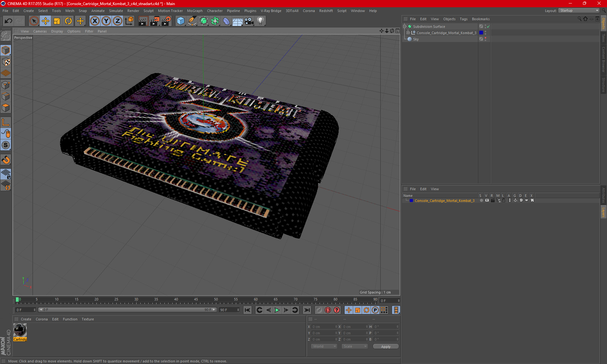
Task: Collapse the Subdivision Surface hierarchy
Action: pyautogui.click(x=405, y=27)
